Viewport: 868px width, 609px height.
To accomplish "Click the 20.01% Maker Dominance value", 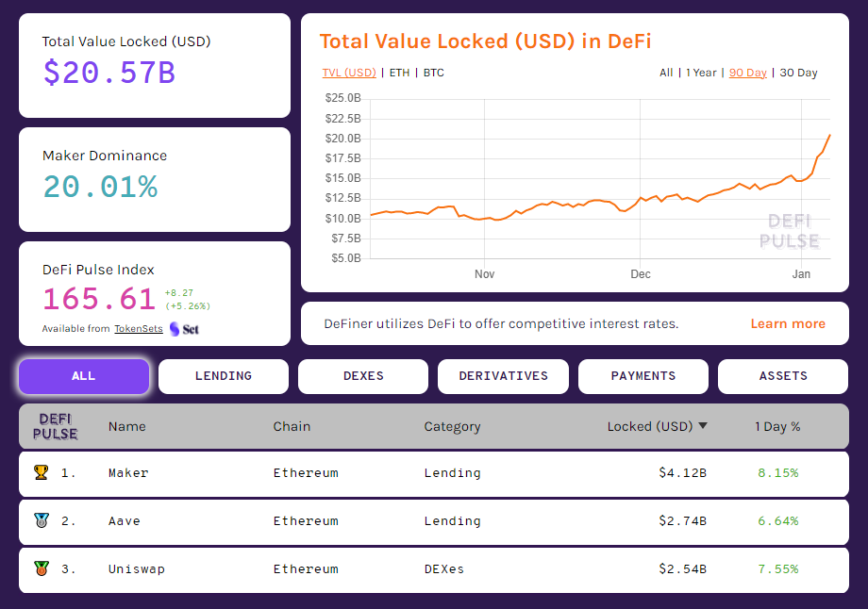I will point(100,187).
